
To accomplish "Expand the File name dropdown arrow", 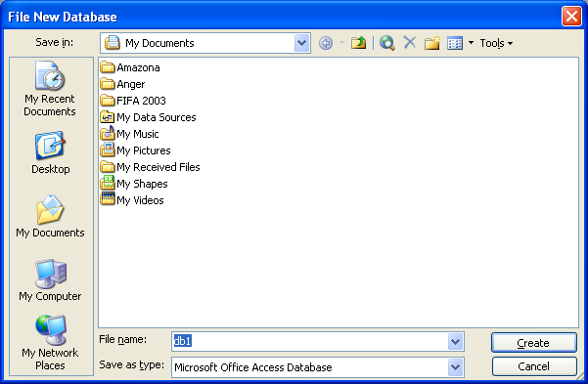I will coord(455,341).
